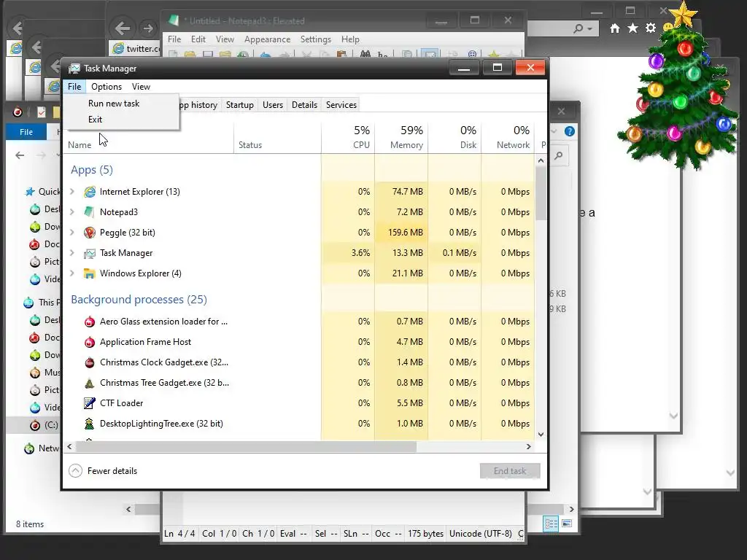747x560 pixels.
Task: Click the File Explorer large icons view button
Action: 567,524
